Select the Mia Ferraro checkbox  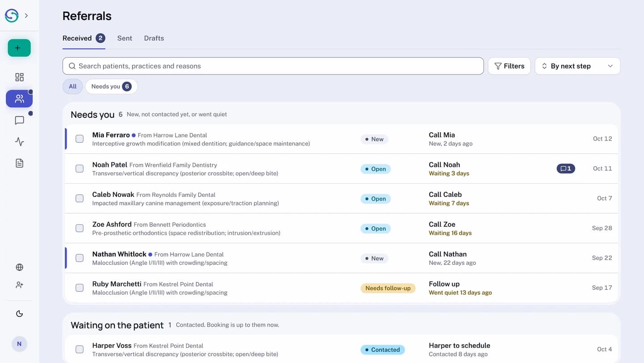pyautogui.click(x=80, y=139)
